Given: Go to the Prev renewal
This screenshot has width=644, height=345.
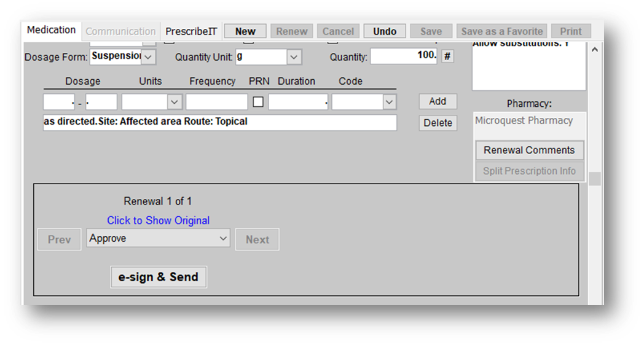Looking at the screenshot, I should tap(59, 239).
